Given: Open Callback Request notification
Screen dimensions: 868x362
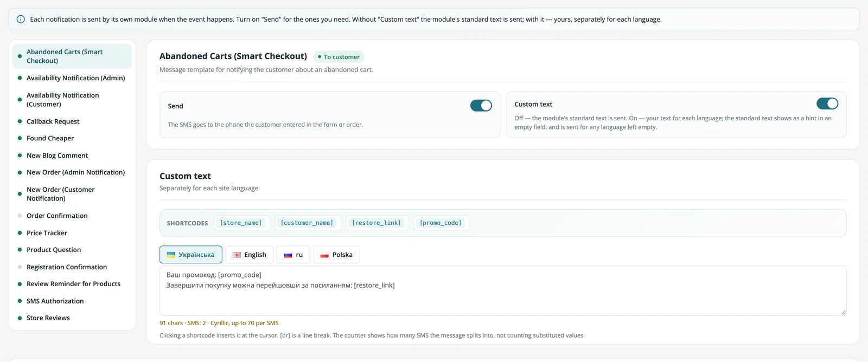Looking at the screenshot, I should 72,121.
